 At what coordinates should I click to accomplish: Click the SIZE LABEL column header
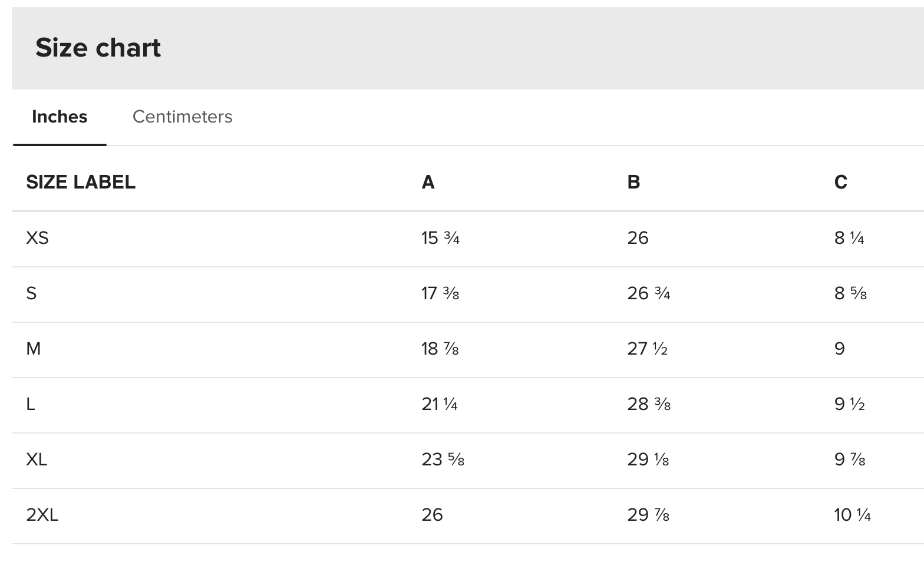pyautogui.click(x=81, y=182)
